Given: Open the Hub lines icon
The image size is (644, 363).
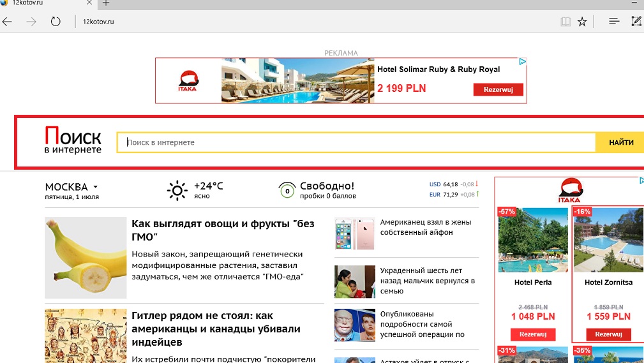Looking at the screenshot, I should (x=614, y=22).
